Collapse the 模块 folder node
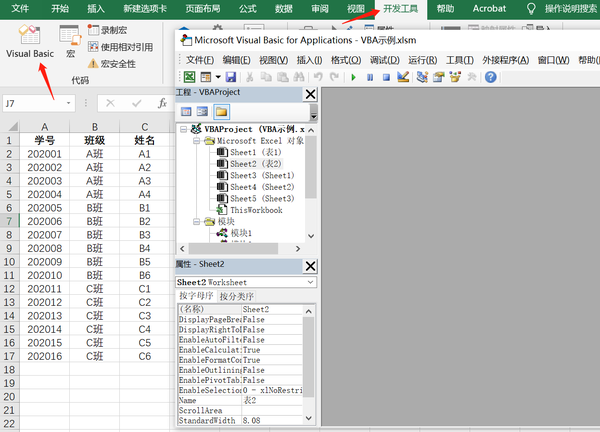This screenshot has height=432, width=600. pos(196,222)
